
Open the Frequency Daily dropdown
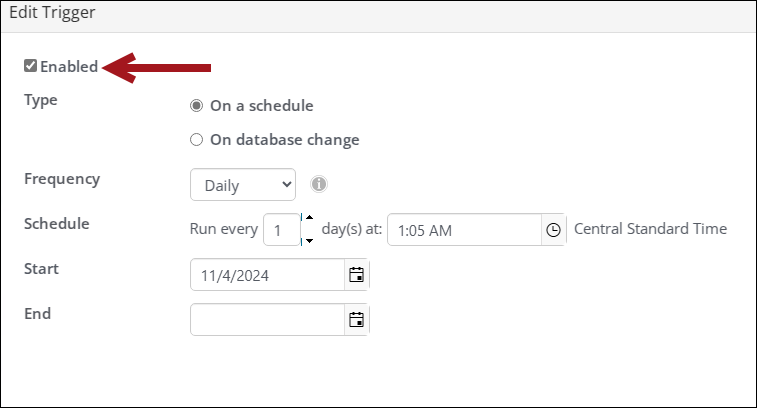click(243, 184)
